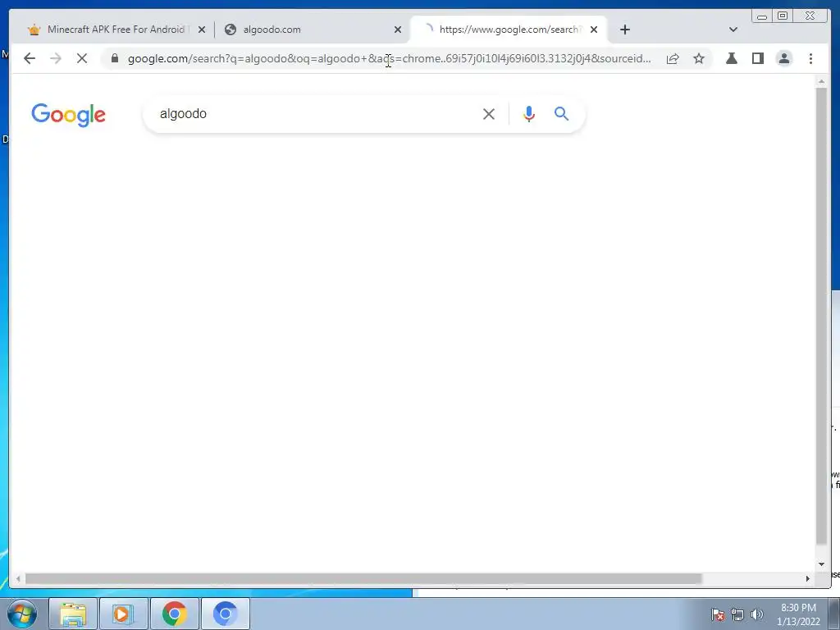
Task: Open a new tab with the plus button
Action: [624, 30]
